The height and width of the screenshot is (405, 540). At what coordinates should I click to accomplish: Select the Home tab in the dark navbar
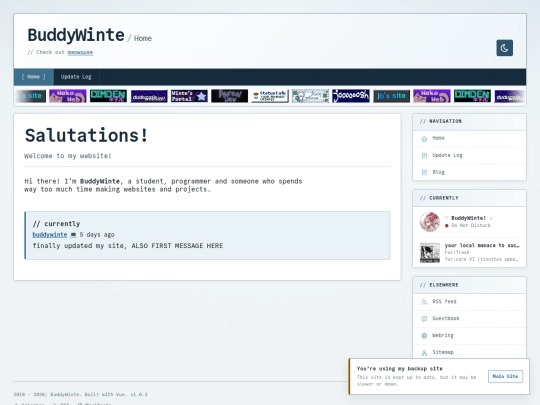click(x=33, y=77)
